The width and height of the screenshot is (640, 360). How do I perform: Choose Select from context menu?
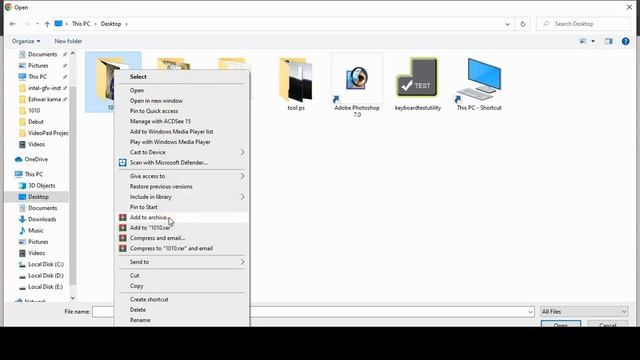point(138,77)
